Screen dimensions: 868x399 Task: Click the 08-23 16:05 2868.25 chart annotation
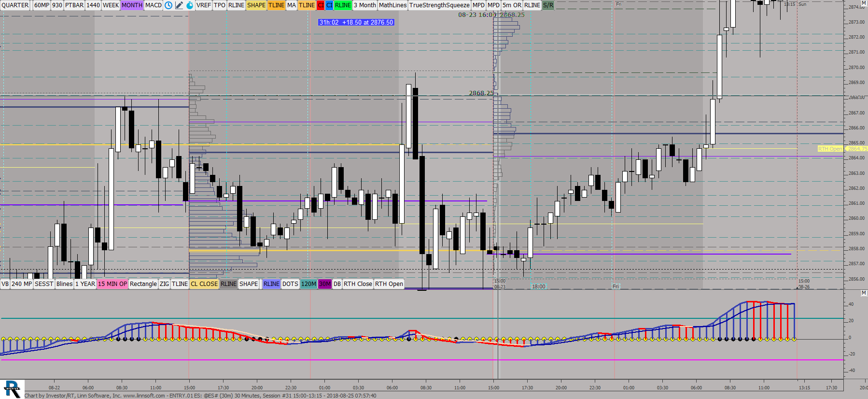[x=491, y=14]
